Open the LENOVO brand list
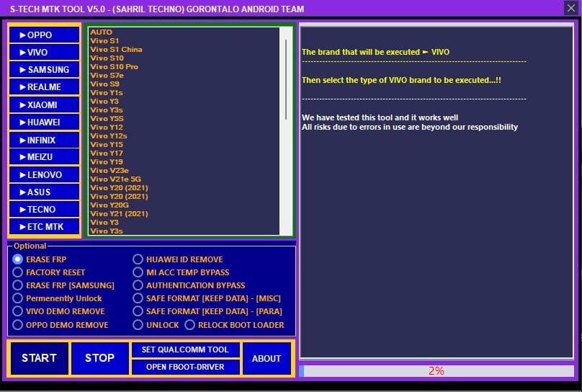 click(44, 174)
